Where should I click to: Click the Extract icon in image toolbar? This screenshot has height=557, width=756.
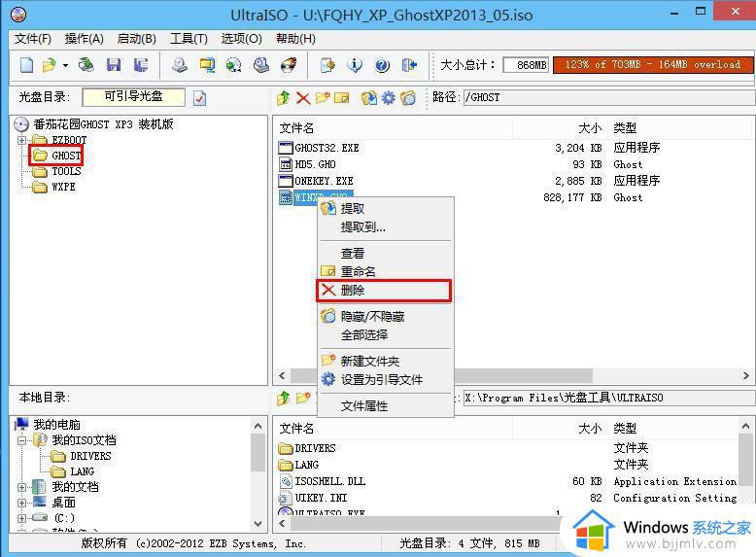pos(369,98)
